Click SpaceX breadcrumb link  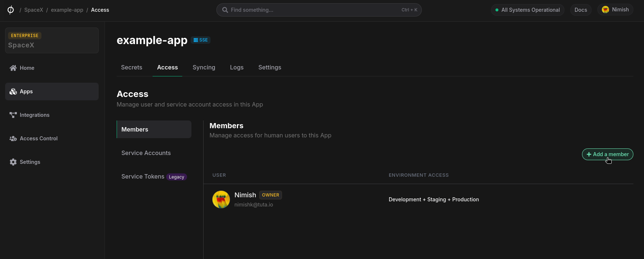34,10
